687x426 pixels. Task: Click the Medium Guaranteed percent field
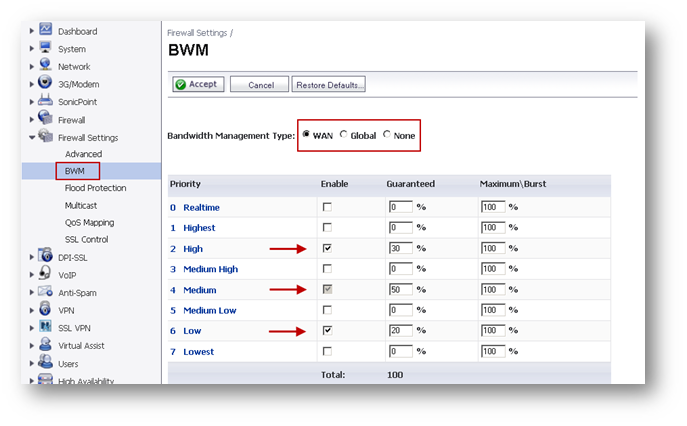(x=400, y=289)
